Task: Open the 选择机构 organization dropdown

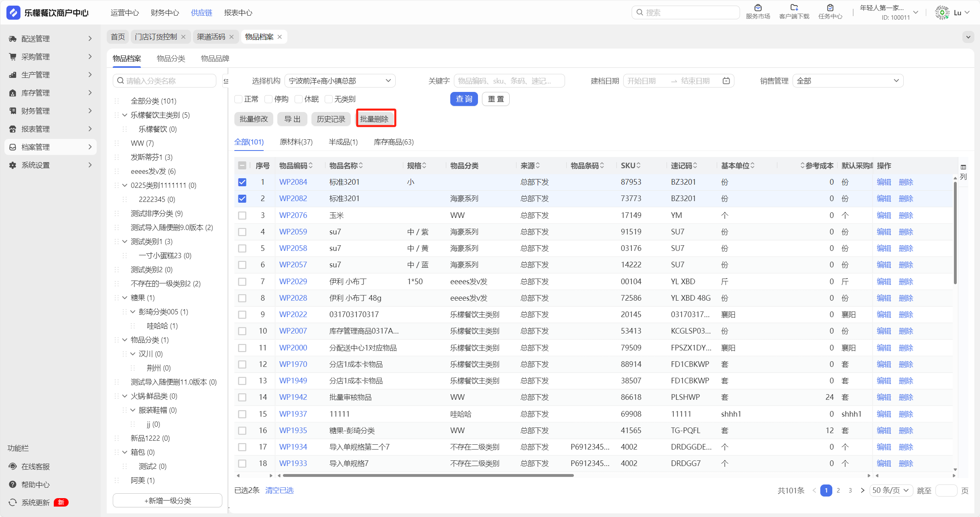Action: coord(340,81)
